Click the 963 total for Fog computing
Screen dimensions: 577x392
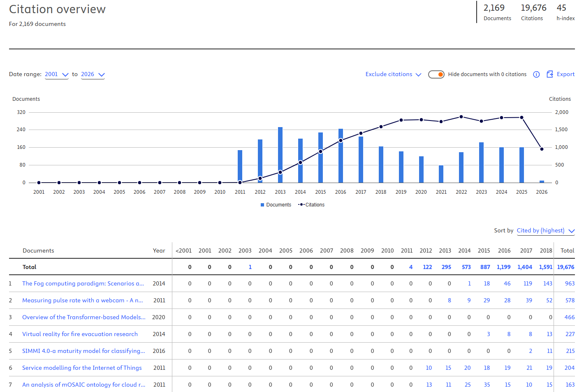[570, 283]
